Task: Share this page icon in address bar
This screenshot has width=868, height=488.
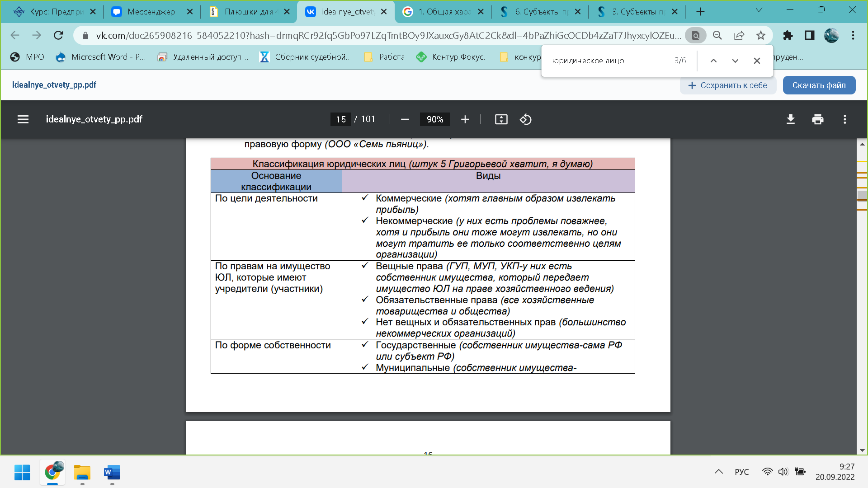Action: (739, 35)
